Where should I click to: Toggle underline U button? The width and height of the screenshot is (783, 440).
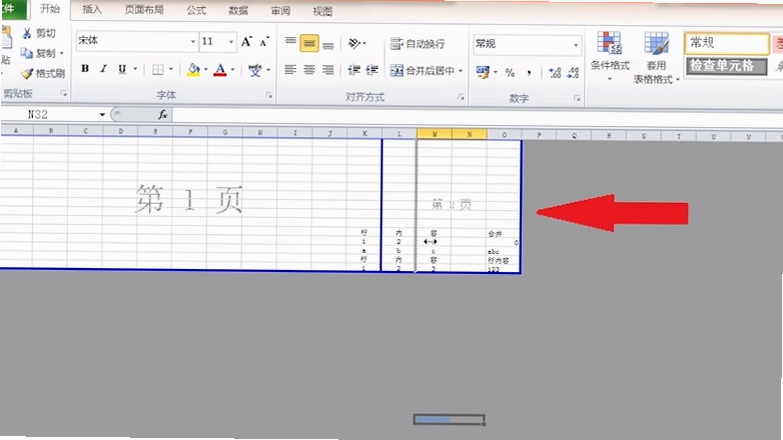(122, 69)
